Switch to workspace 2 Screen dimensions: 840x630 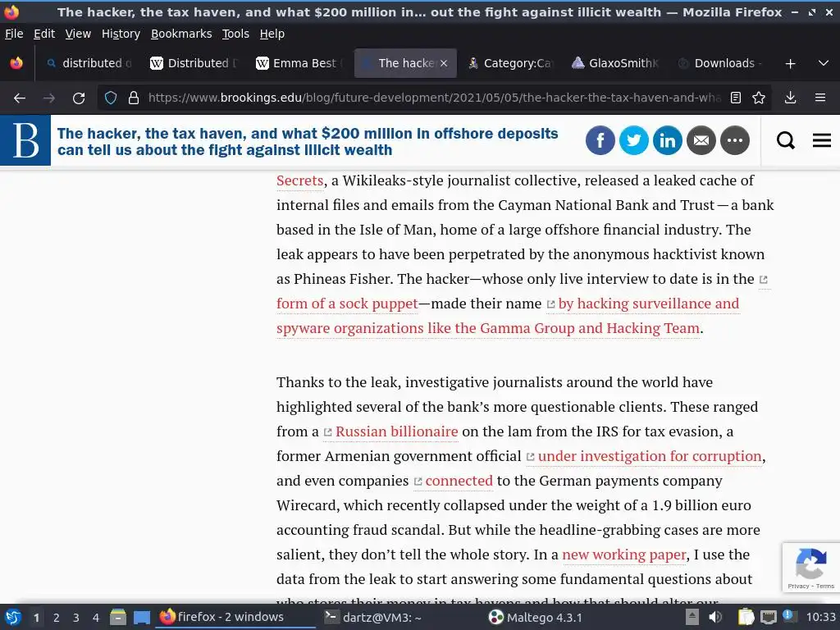click(x=57, y=618)
